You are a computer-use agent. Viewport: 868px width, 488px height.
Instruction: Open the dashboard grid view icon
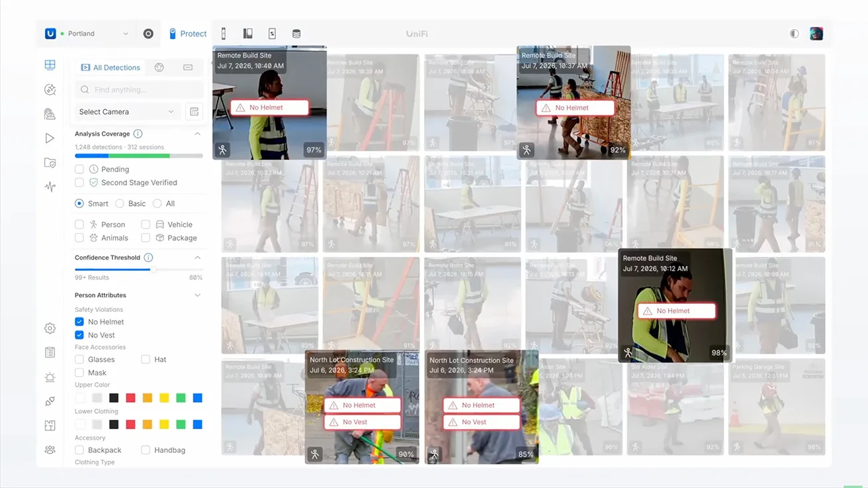50,65
